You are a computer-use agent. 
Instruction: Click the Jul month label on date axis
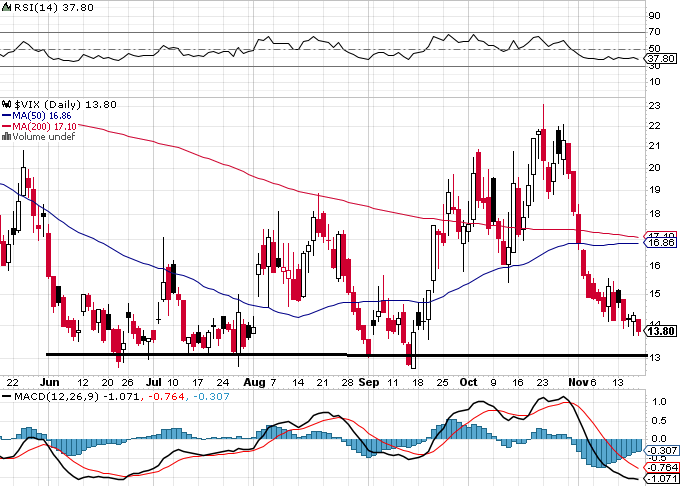pos(154,382)
